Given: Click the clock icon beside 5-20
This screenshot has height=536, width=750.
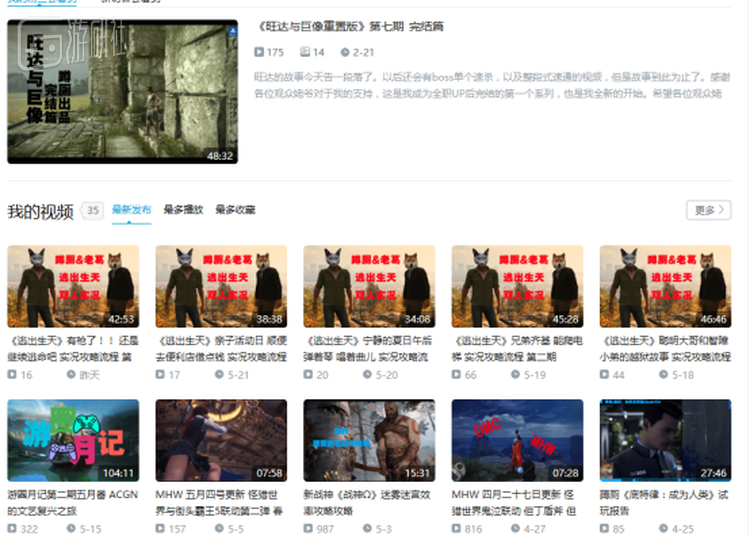Looking at the screenshot, I should 367,374.
